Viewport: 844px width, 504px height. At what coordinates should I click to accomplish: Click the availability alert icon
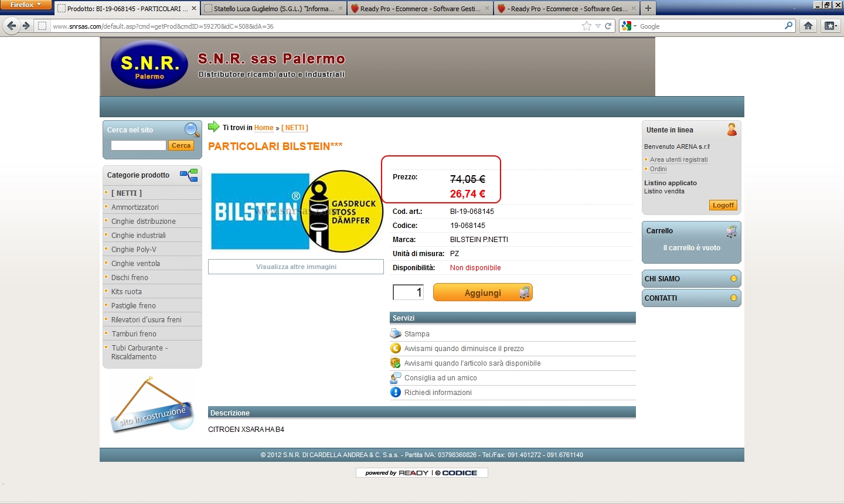tap(396, 363)
